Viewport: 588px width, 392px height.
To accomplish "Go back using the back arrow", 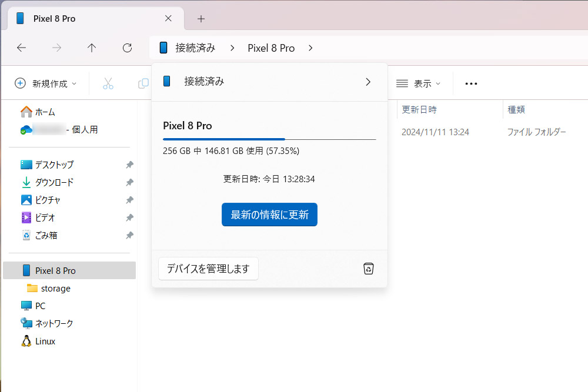I will click(22, 48).
